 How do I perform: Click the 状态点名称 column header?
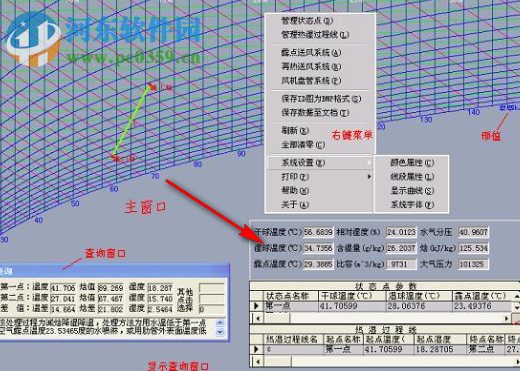tap(290, 296)
